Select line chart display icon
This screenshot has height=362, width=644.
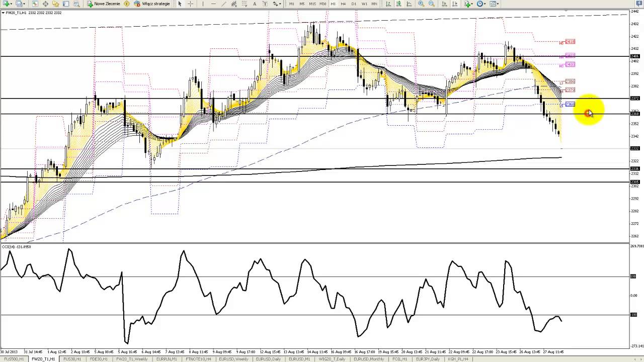click(x=409, y=4)
